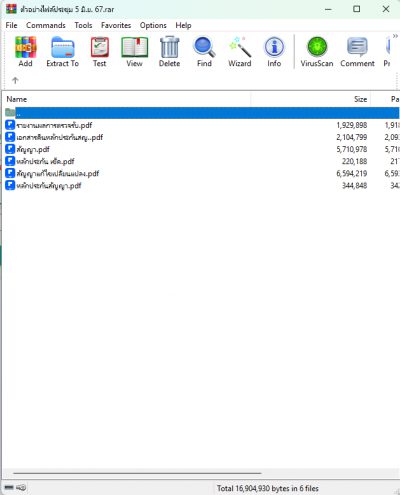Click the WinRAR title bar icon
Screen dimensions: 400x495
tap(11, 9)
